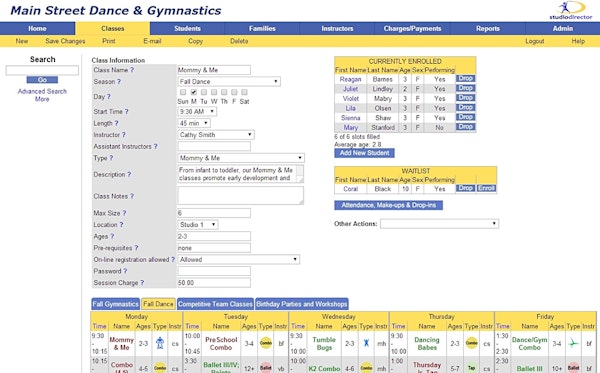
Task: Click the help icon beside Instructor
Action: [124, 135]
